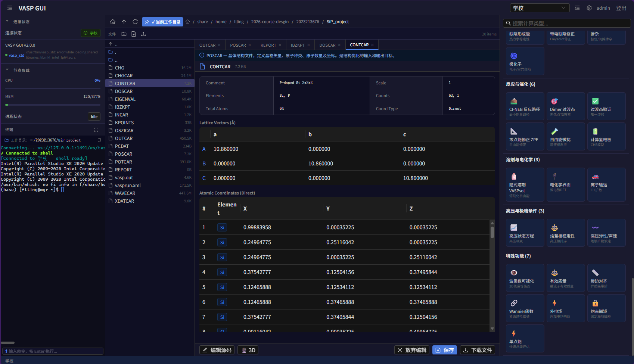Viewport: 634px width, 364px height.
Task: Open the 学校 cluster dropdown
Action: click(x=540, y=8)
